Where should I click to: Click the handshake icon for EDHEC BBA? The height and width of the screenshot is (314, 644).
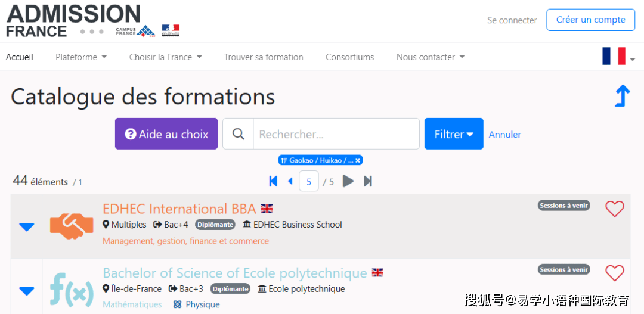coord(72,226)
